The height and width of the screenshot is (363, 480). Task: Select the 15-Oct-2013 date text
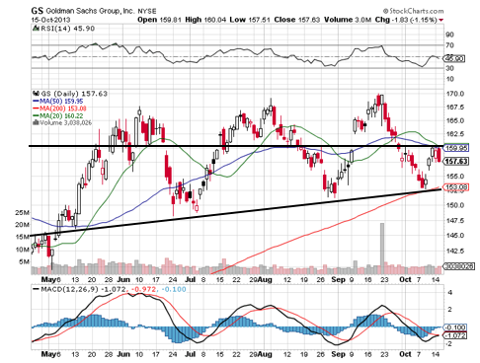click(51, 20)
